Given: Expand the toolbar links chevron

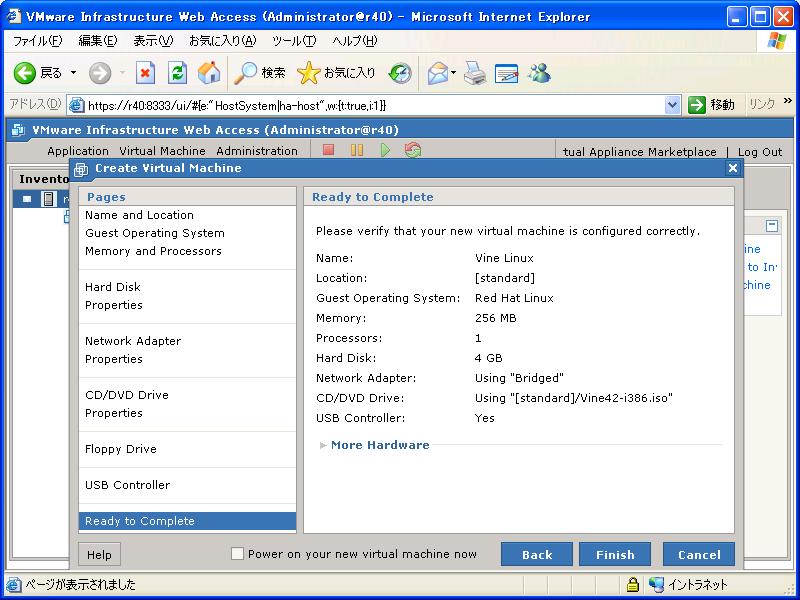Looking at the screenshot, I should tap(788, 101).
